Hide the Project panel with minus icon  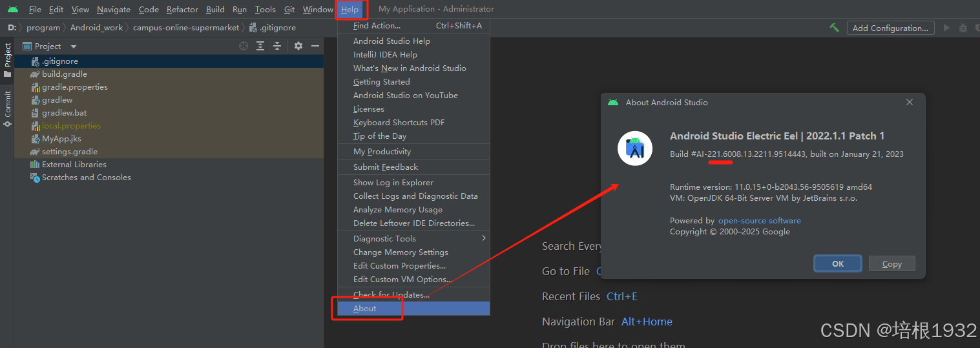click(315, 46)
